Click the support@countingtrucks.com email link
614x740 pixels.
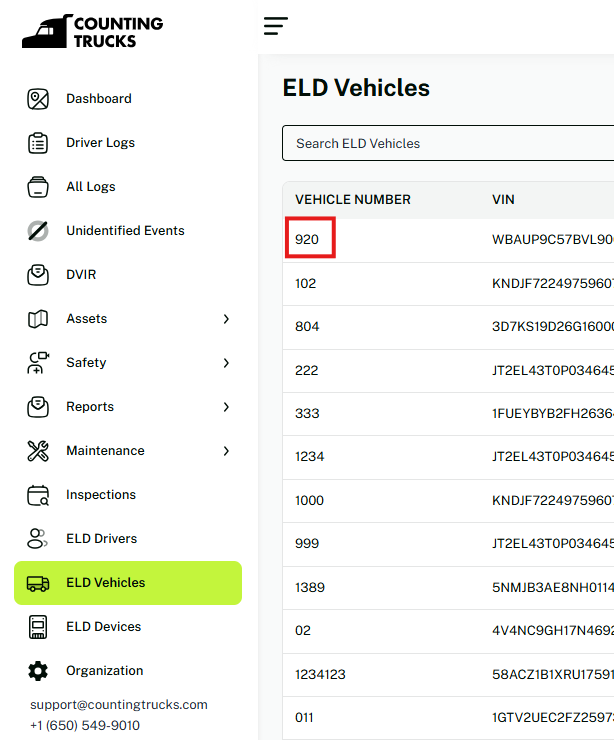119,705
